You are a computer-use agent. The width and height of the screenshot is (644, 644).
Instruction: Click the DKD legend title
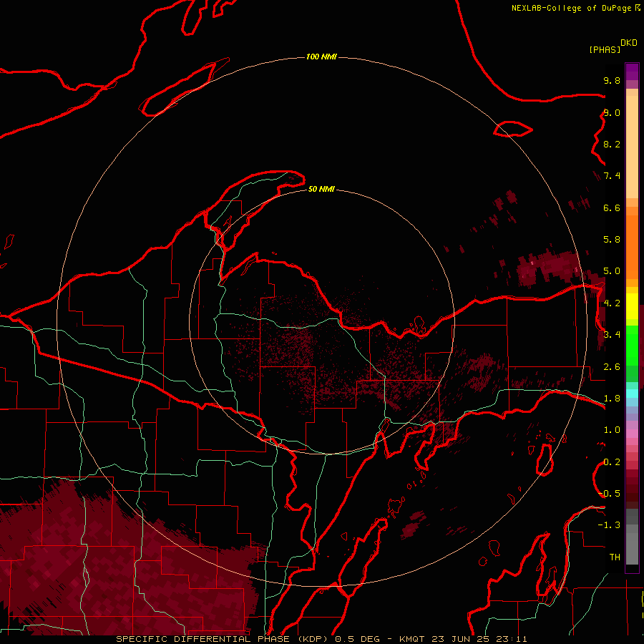(x=629, y=43)
